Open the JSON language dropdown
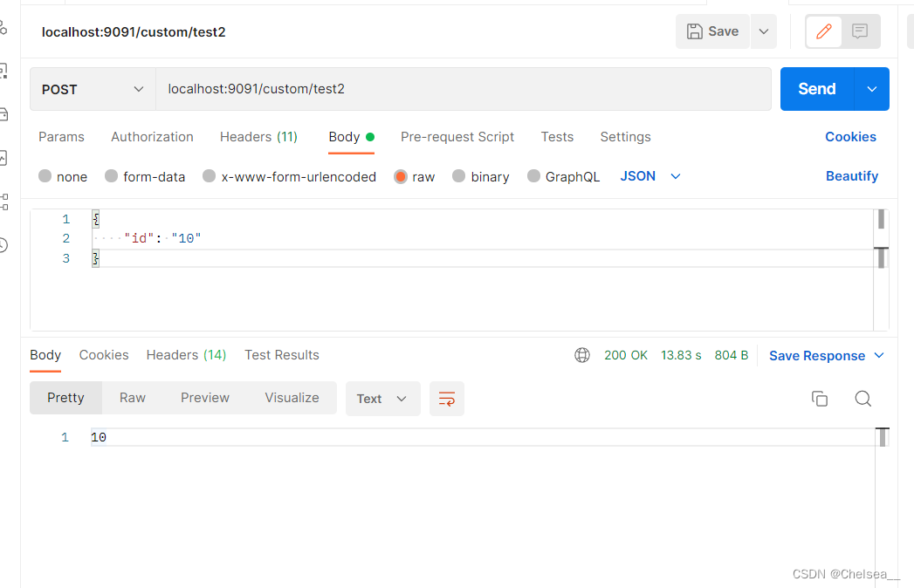Viewport: 914px width, 588px height. click(x=650, y=176)
